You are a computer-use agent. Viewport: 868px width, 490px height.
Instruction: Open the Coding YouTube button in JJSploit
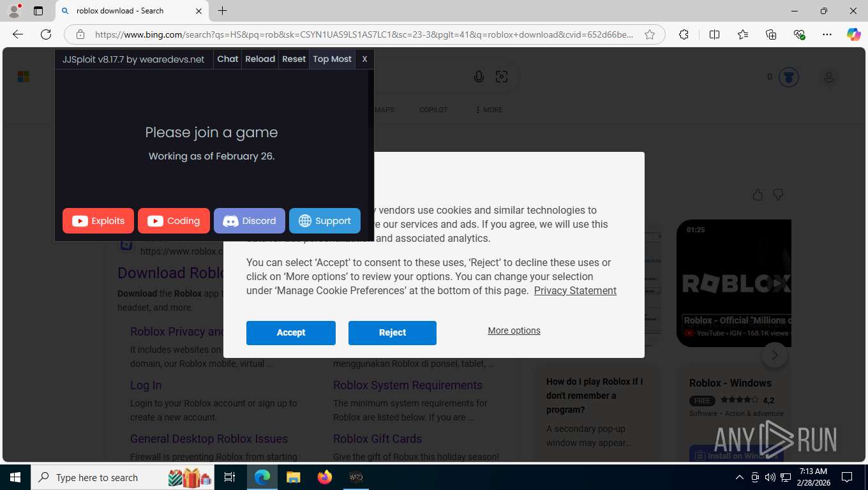pos(174,221)
